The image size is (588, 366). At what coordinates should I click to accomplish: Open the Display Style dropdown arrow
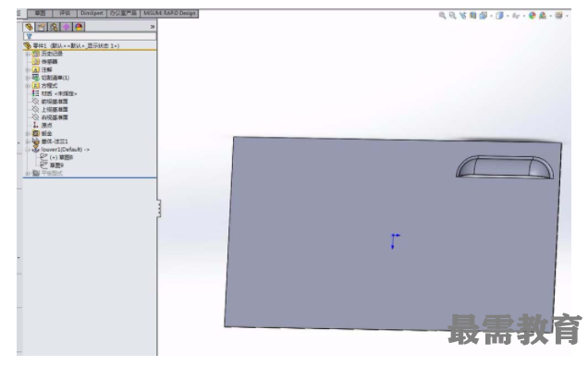508,16
